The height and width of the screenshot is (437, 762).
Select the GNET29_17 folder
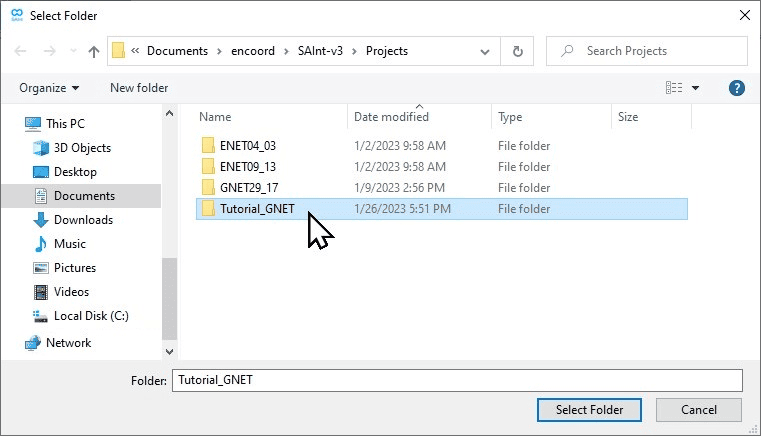tap(247, 188)
